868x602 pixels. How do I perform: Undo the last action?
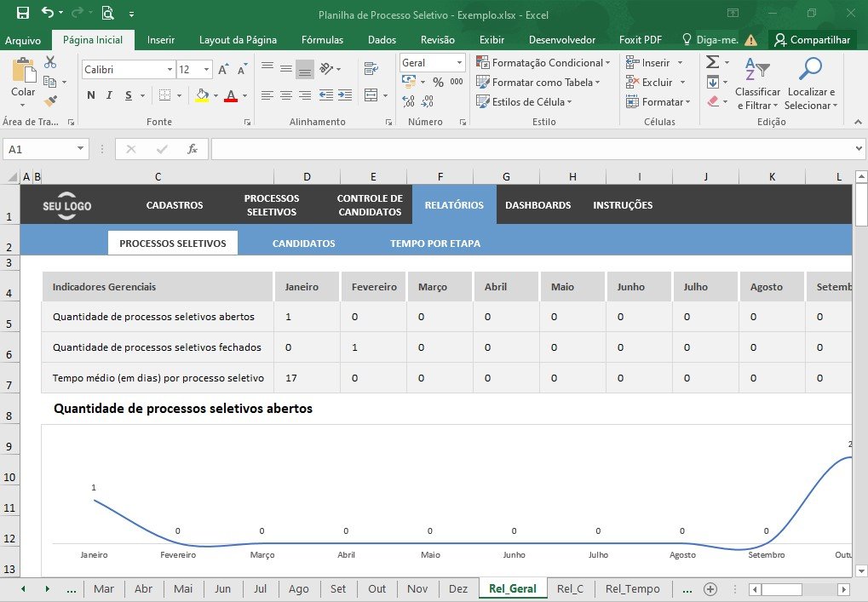tap(49, 12)
